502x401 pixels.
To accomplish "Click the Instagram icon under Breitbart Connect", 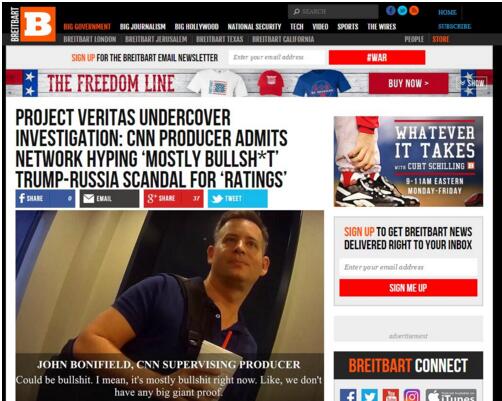I will (x=412, y=395).
